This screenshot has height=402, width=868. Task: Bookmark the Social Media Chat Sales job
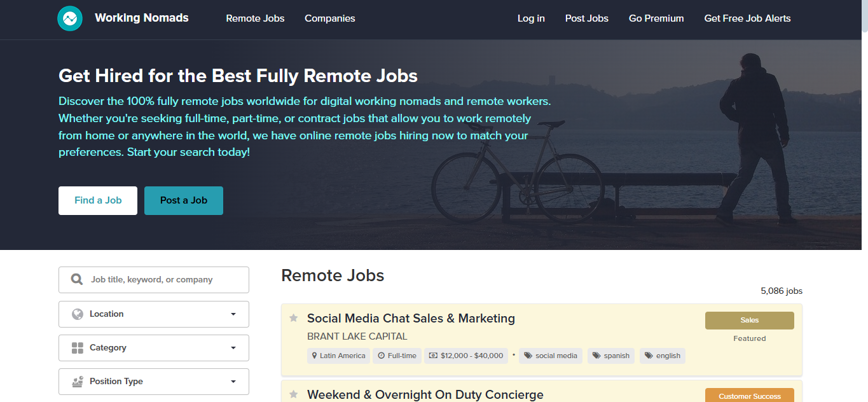294,317
